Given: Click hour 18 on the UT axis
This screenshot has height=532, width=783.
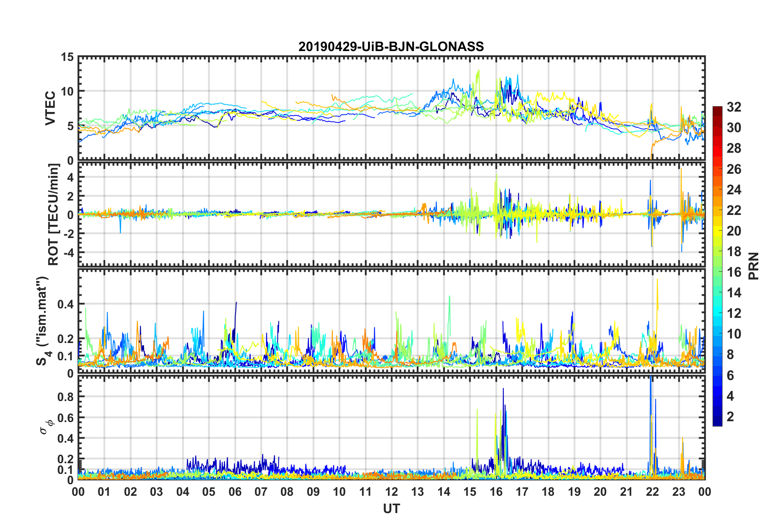Looking at the screenshot, I should [x=548, y=492].
